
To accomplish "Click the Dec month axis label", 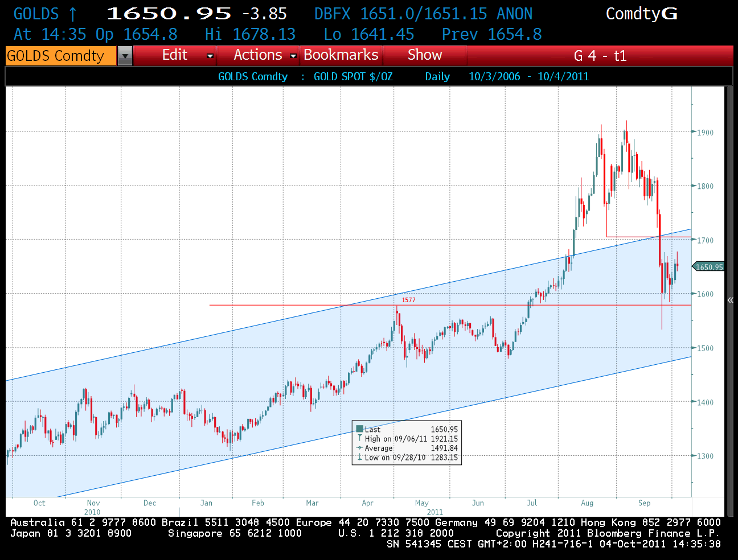I will coord(150,503).
